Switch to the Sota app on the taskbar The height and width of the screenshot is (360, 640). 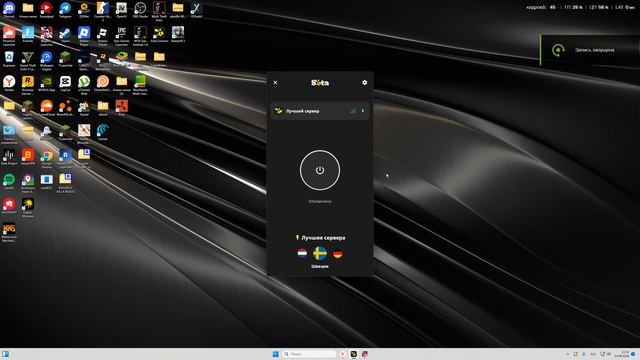click(x=353, y=354)
